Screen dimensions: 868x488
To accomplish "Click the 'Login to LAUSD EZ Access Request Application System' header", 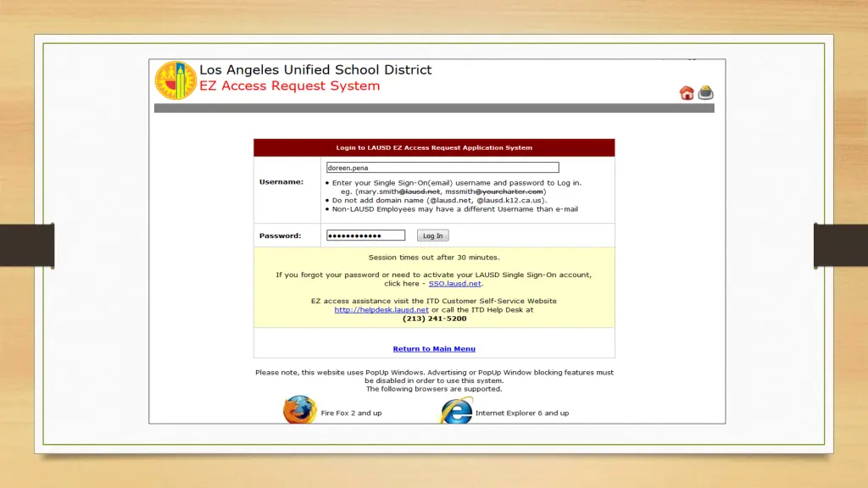I will click(x=434, y=147).
